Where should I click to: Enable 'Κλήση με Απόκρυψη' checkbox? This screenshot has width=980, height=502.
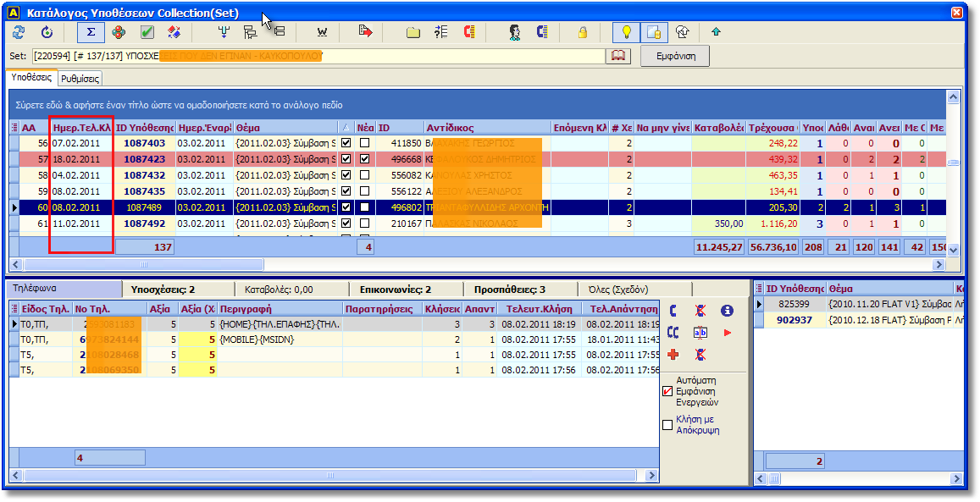[667, 425]
